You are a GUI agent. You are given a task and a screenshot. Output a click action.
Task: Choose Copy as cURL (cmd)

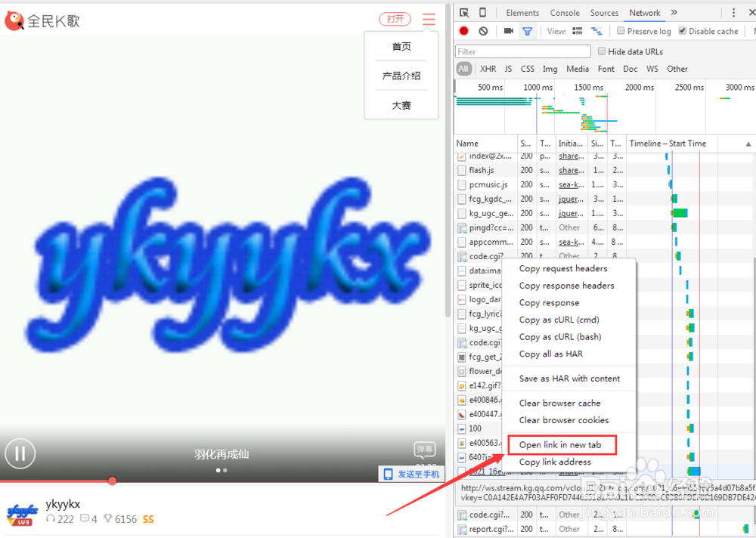[x=559, y=320]
